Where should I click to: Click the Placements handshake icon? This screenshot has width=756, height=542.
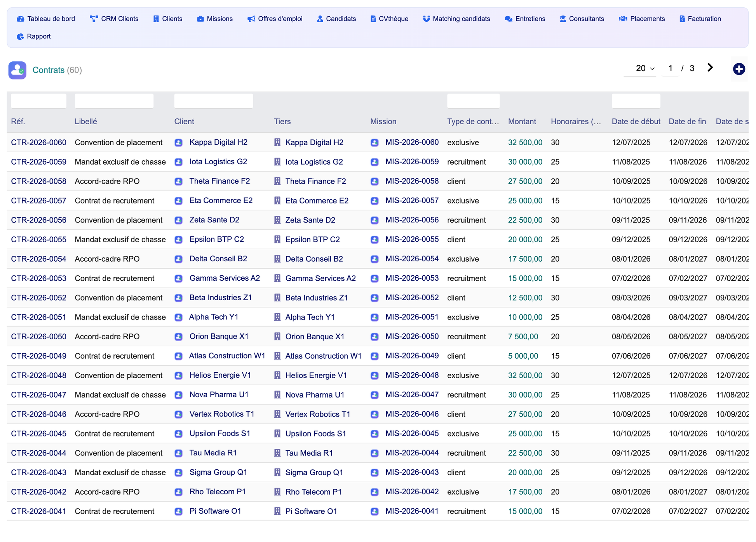pyautogui.click(x=623, y=19)
